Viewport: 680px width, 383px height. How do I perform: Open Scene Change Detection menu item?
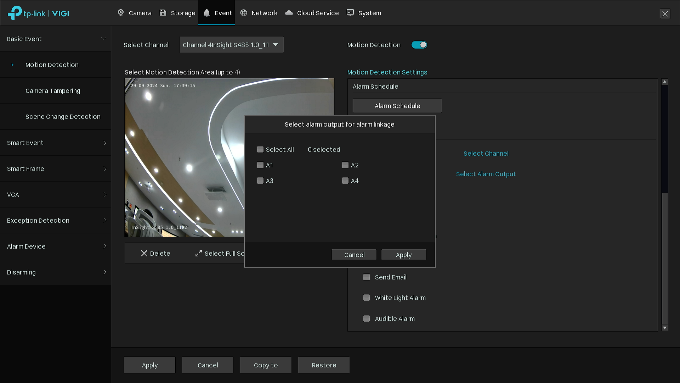(62, 117)
